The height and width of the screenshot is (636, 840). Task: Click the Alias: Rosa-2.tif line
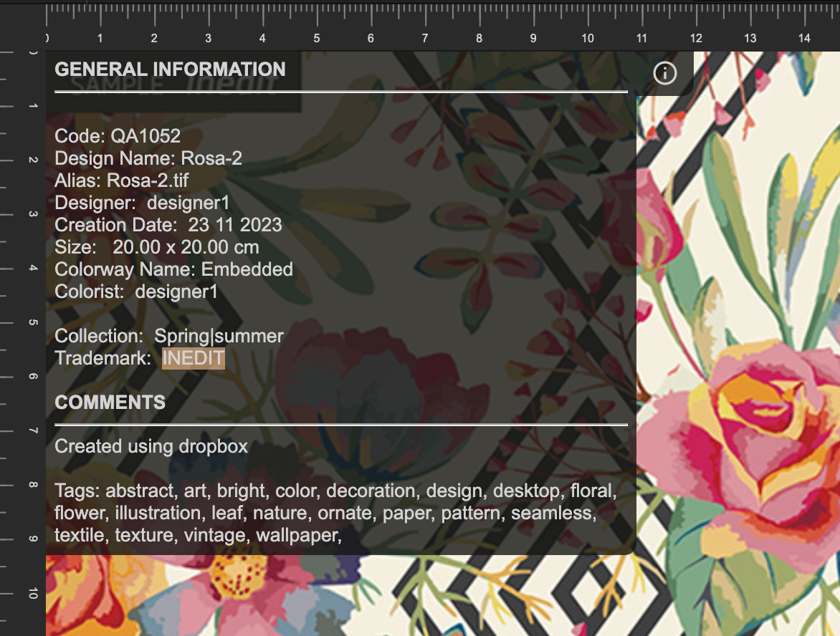coord(122,180)
